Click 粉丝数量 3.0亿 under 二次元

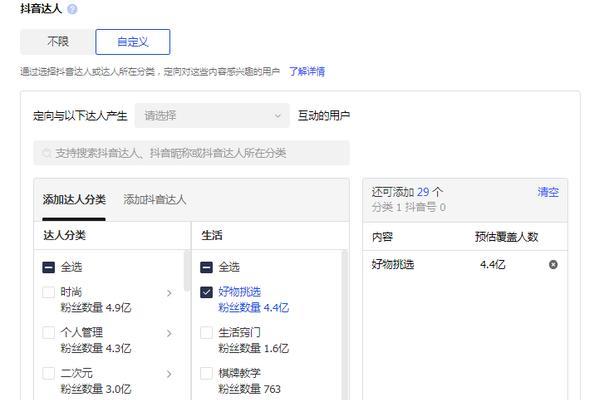tap(96, 389)
